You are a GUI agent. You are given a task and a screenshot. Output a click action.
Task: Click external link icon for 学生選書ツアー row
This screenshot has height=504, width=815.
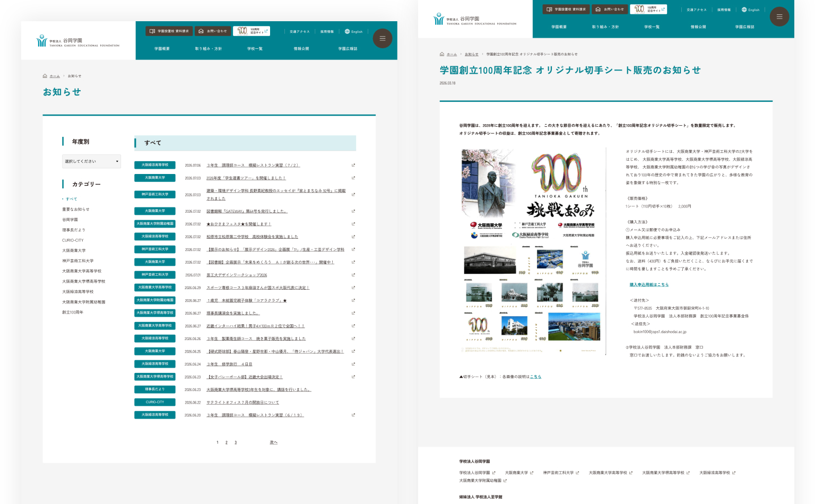click(x=353, y=178)
